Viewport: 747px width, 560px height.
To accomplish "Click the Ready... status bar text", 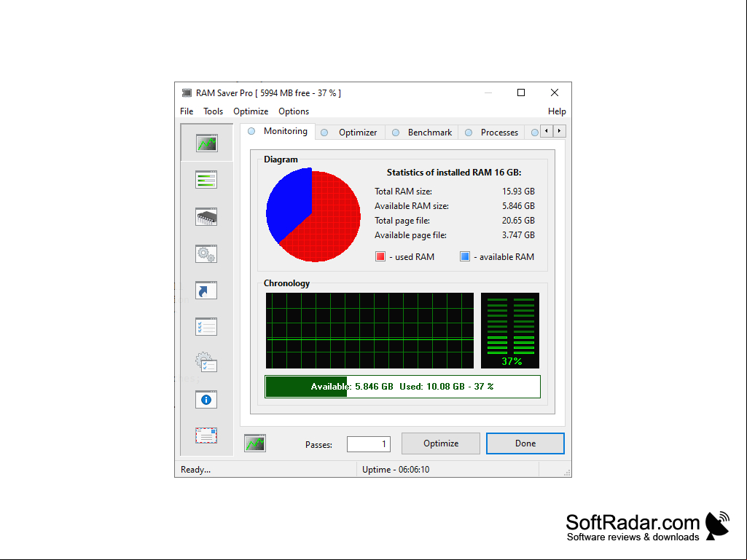I will (x=195, y=470).
